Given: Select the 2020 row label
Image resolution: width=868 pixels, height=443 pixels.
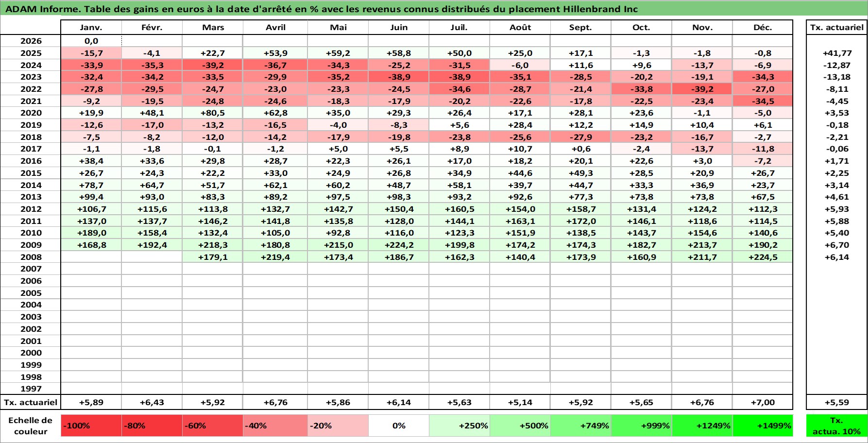Looking at the screenshot, I should 31,113.
